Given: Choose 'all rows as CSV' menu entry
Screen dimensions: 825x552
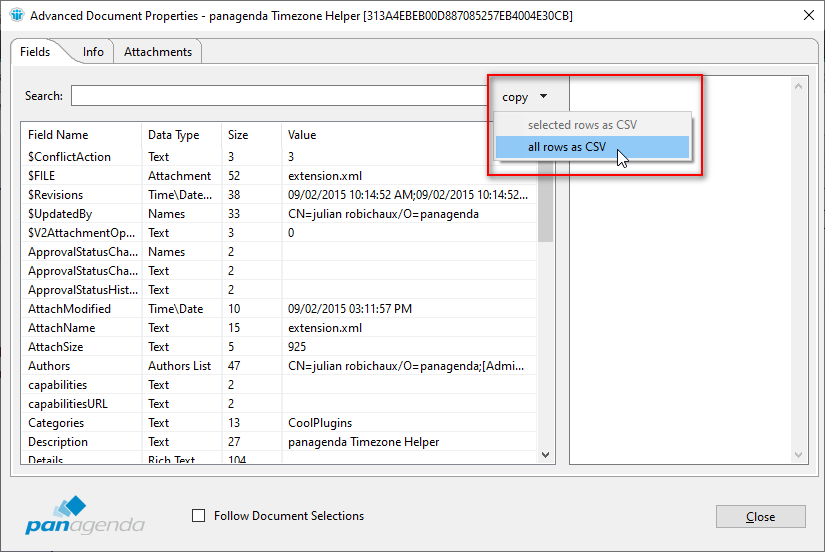Looking at the screenshot, I should click(x=592, y=147).
